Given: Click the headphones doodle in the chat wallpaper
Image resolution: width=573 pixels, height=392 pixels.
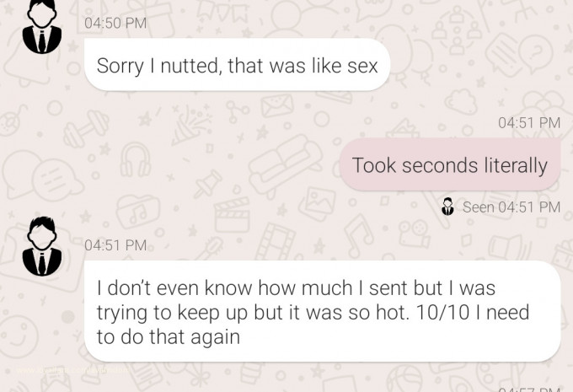Looking at the screenshot, I should pos(134,157).
